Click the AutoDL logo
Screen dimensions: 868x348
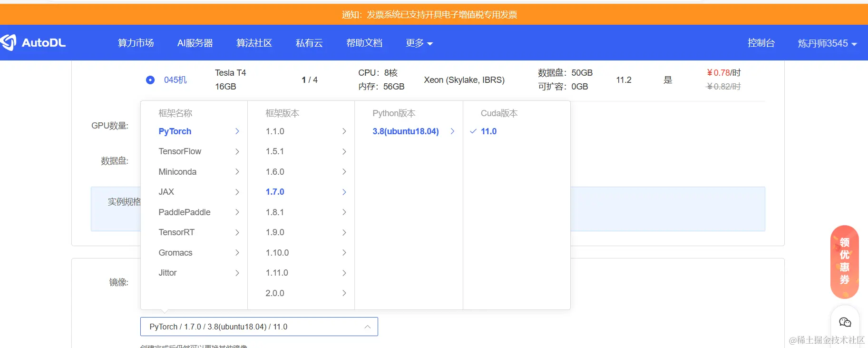click(x=33, y=43)
